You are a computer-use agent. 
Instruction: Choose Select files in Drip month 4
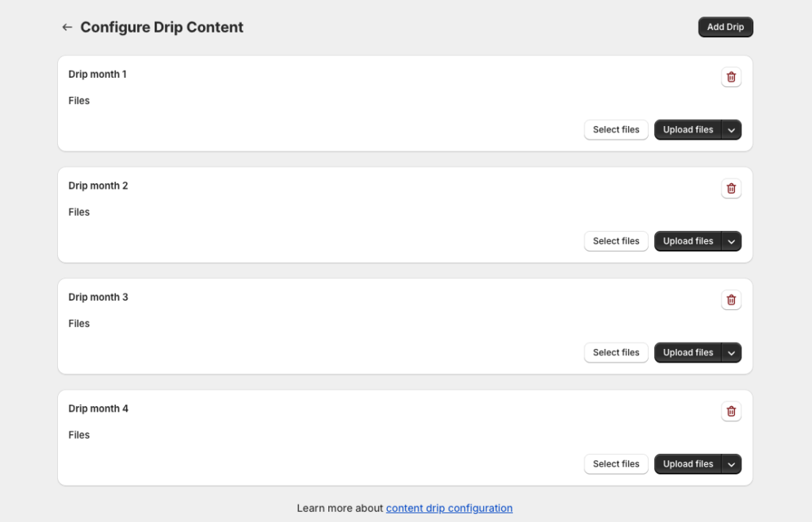[x=616, y=464]
